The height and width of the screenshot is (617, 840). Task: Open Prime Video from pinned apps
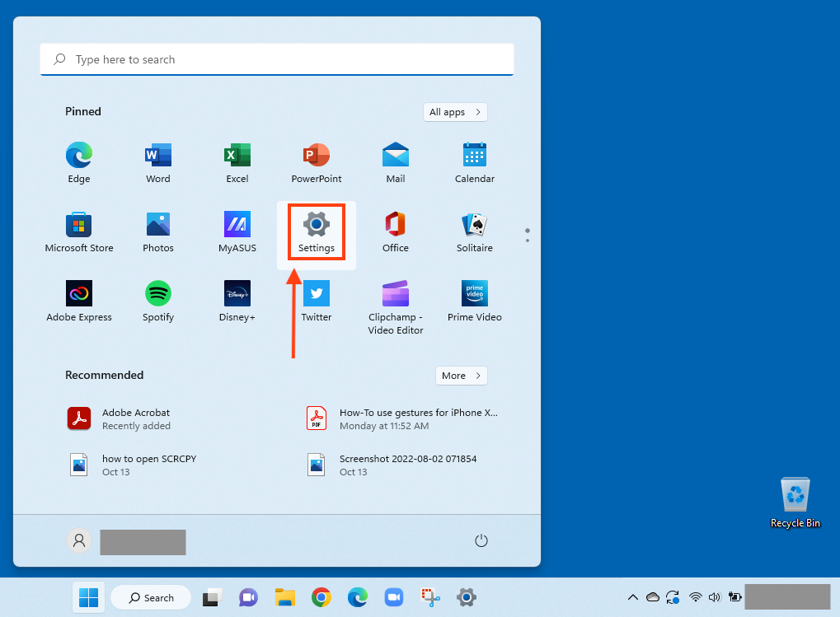click(x=474, y=300)
